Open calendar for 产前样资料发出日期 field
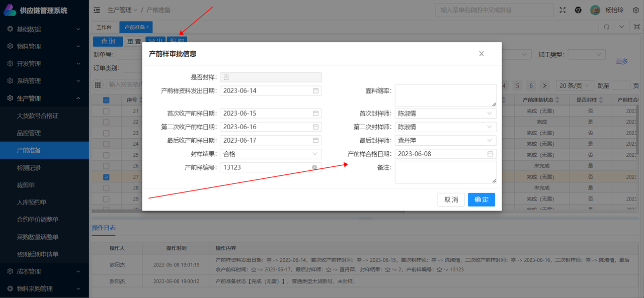This screenshot has height=298, width=644. point(315,91)
